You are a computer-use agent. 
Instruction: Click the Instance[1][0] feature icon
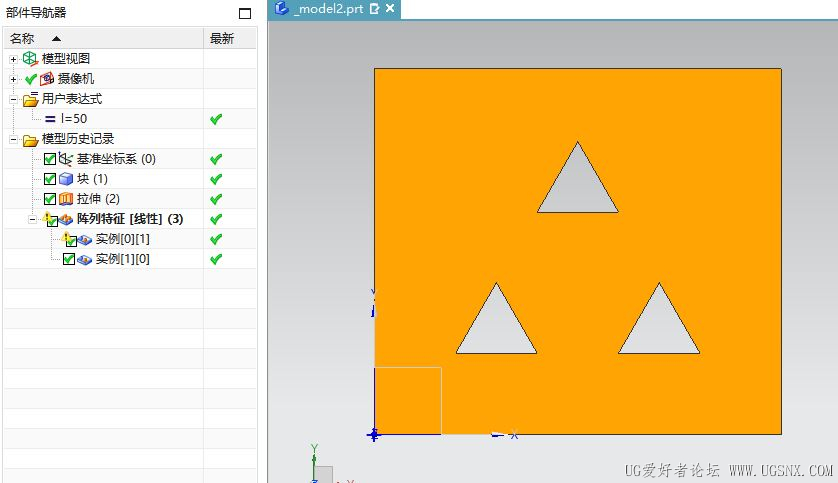point(84,260)
